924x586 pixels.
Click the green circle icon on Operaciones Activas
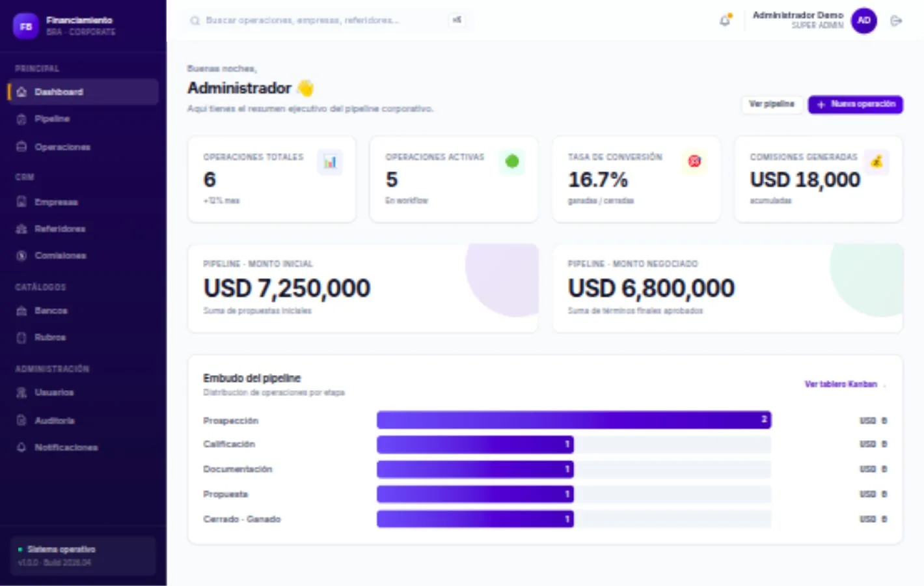pyautogui.click(x=512, y=161)
